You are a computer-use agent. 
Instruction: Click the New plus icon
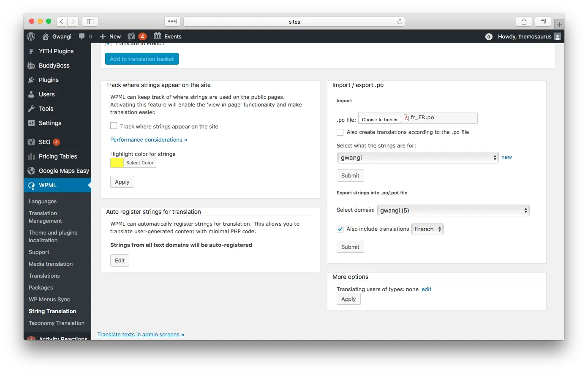[103, 36]
